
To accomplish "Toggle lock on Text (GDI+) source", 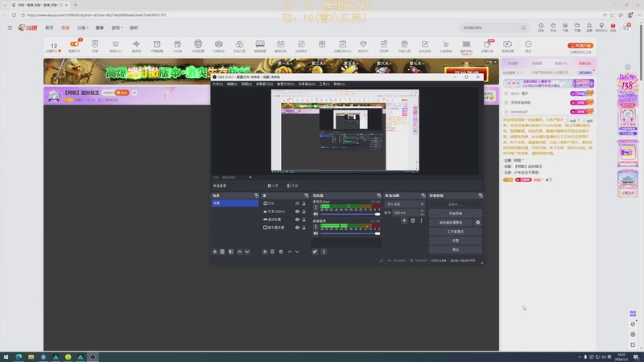I will pos(304,212).
